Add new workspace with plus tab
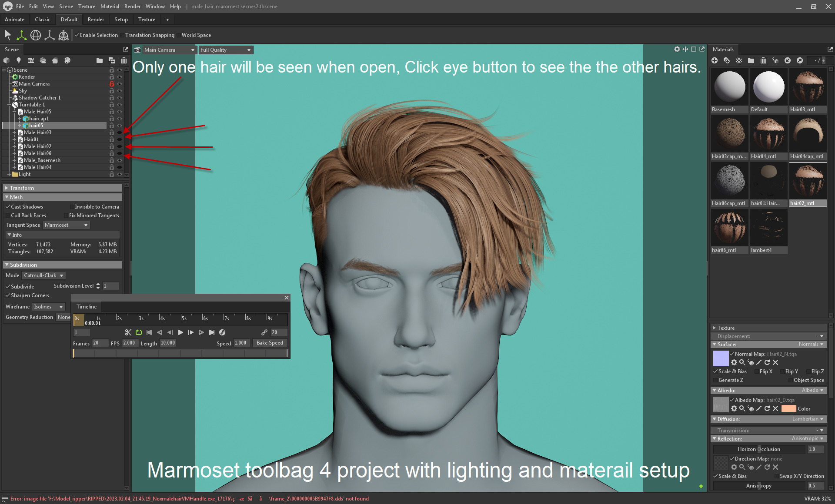Image resolution: width=835 pixels, height=504 pixels. click(x=167, y=20)
